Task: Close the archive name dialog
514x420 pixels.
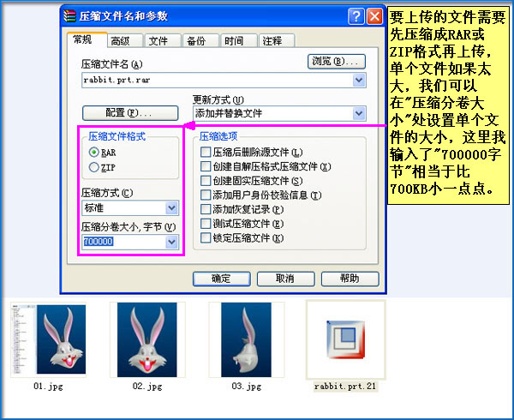Action: 374,16
